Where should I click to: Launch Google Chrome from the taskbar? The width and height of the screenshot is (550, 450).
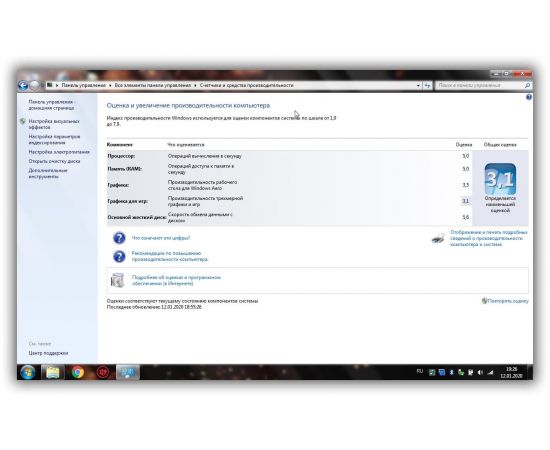coord(78,372)
